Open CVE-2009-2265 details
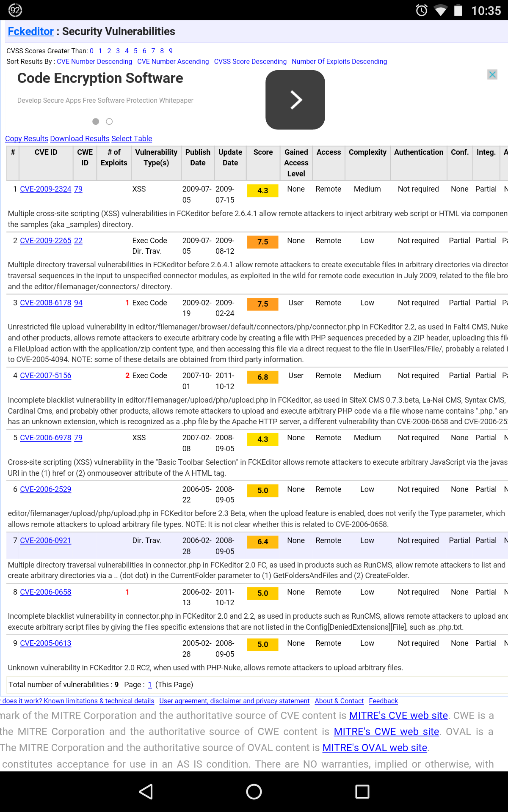Viewport: 508px width, 812px height. click(46, 241)
